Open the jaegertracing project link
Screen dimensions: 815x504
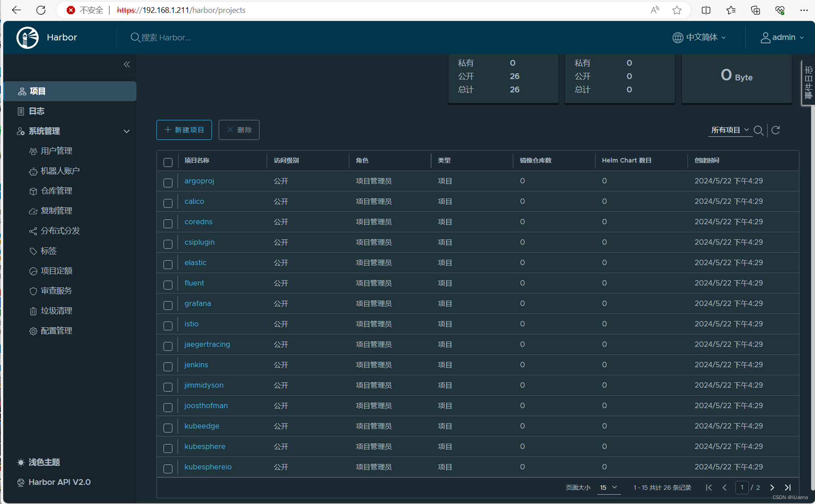(207, 344)
